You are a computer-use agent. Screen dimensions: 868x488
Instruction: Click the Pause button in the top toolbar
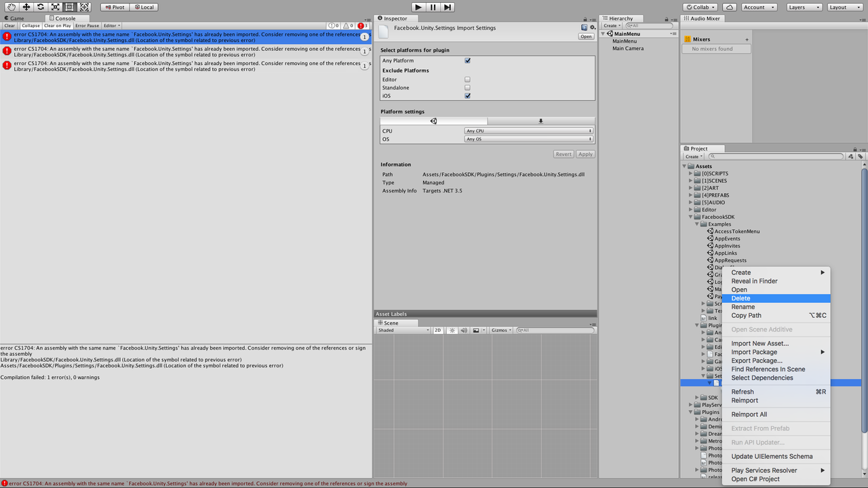434,7
